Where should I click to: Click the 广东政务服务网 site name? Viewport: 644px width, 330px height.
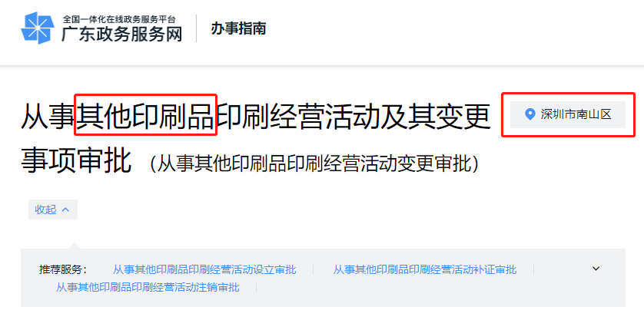pyautogui.click(x=121, y=34)
